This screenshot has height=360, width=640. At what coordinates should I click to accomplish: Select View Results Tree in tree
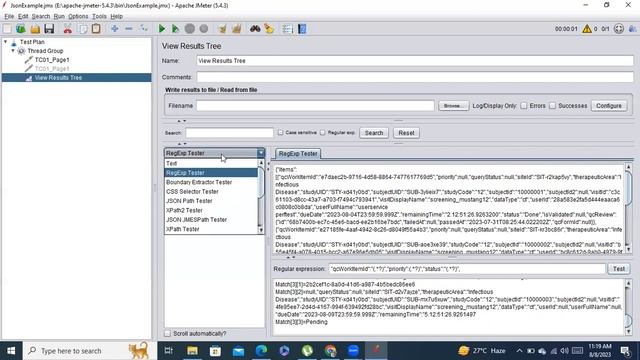[58, 78]
